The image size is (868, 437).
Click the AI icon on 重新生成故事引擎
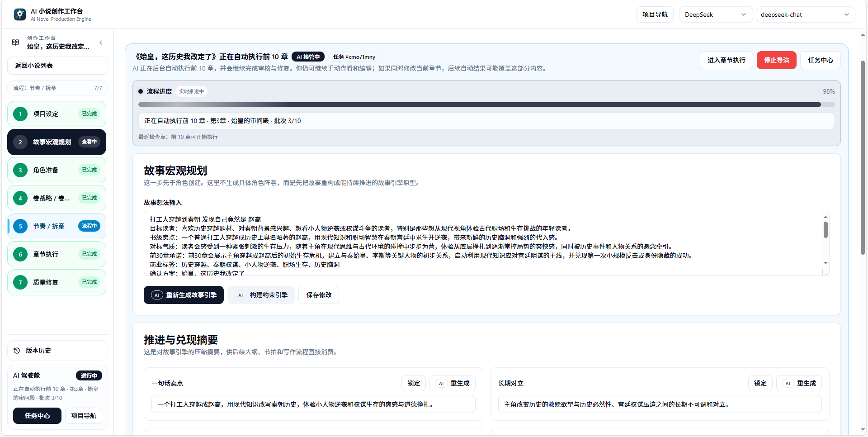[x=156, y=294]
